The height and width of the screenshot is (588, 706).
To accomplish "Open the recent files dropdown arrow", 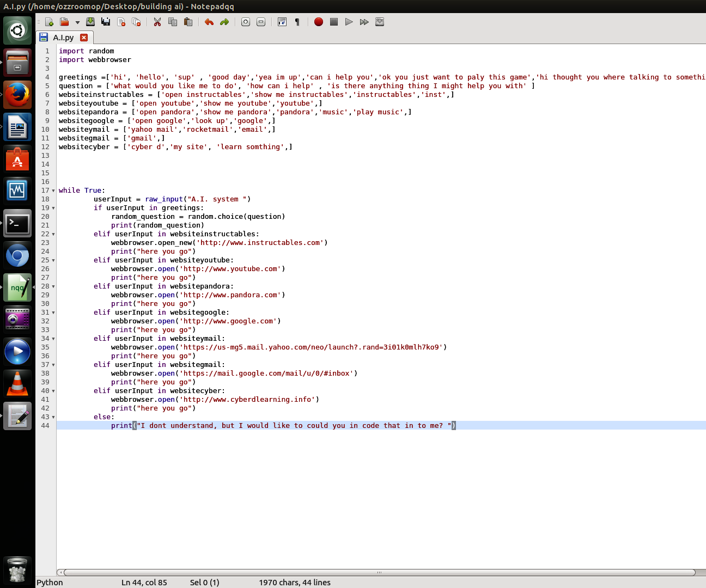I will 76,22.
